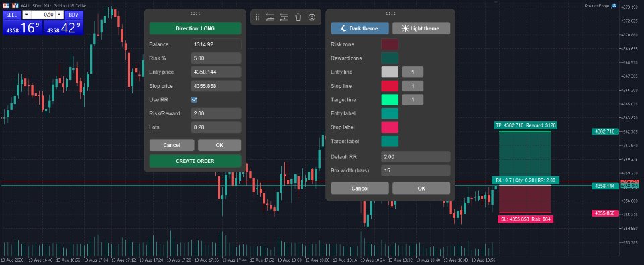The image size is (644, 265).
Task: Click the drag grip atop the order panel
Action: point(195,13)
